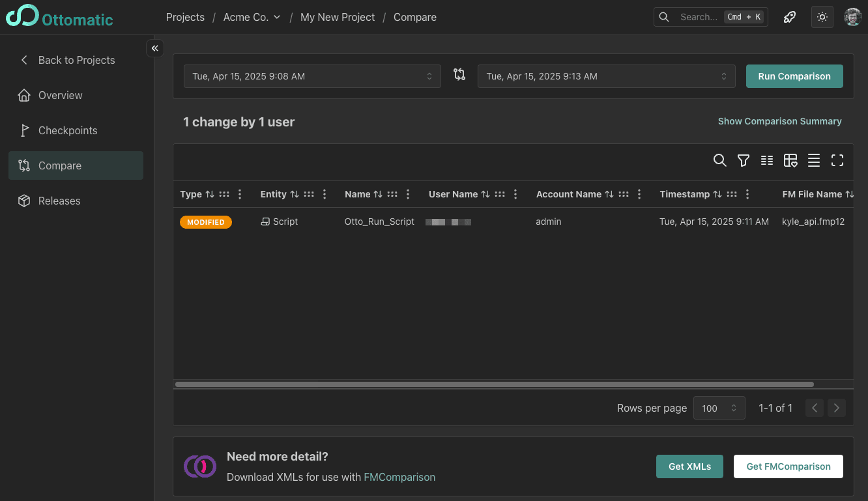868x501 pixels.
Task: Toggle fullscreen table view
Action: [837, 160]
